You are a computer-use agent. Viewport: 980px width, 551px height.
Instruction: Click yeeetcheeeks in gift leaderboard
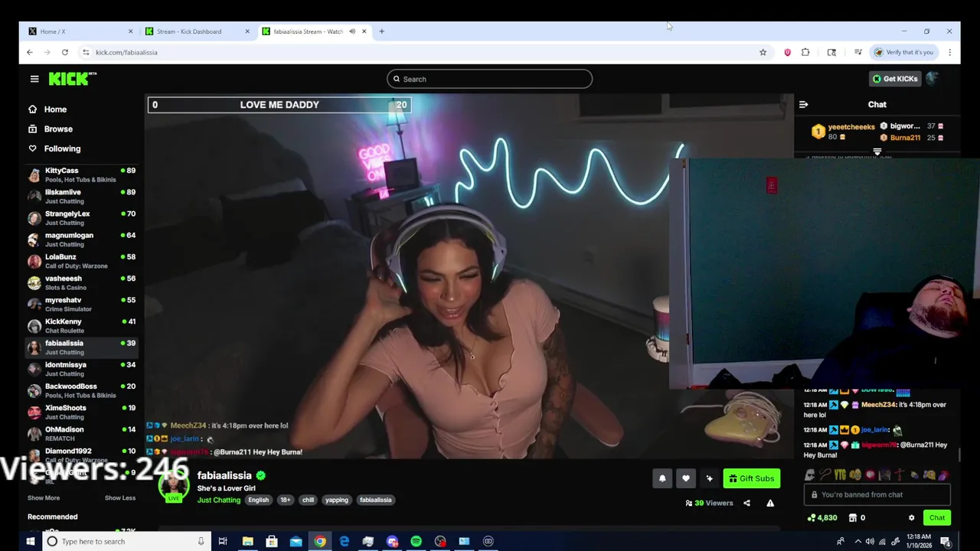click(851, 127)
